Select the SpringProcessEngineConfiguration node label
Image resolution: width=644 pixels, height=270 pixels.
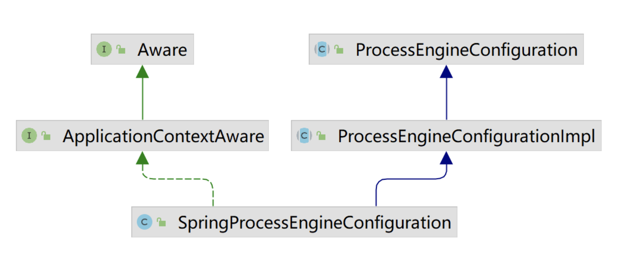tap(314, 222)
